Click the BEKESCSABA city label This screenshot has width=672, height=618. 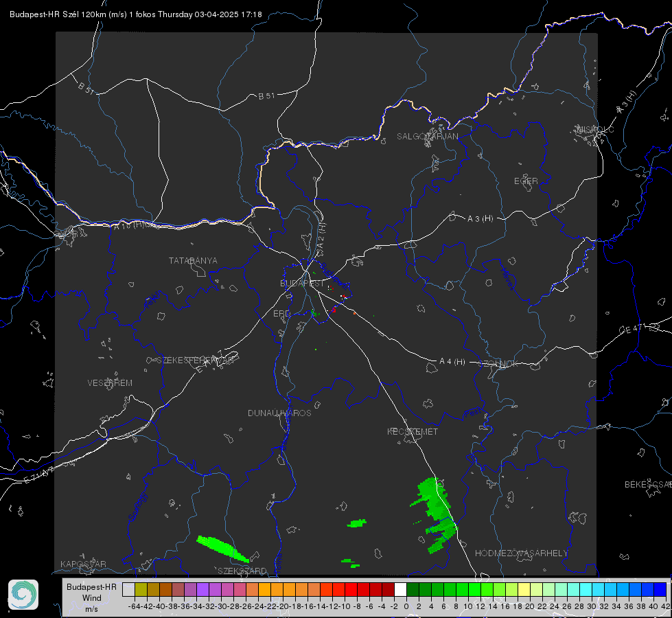[x=648, y=485]
